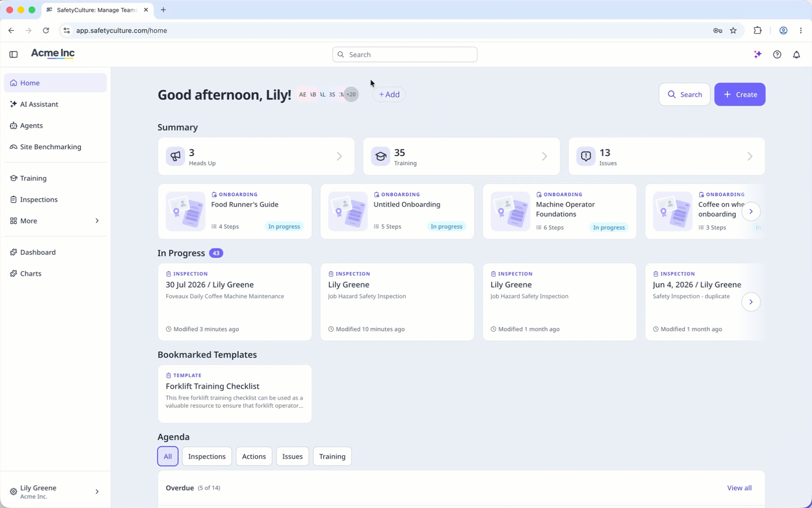812x508 pixels.
Task: Show next onboarding cards with arrow
Action: point(751,211)
